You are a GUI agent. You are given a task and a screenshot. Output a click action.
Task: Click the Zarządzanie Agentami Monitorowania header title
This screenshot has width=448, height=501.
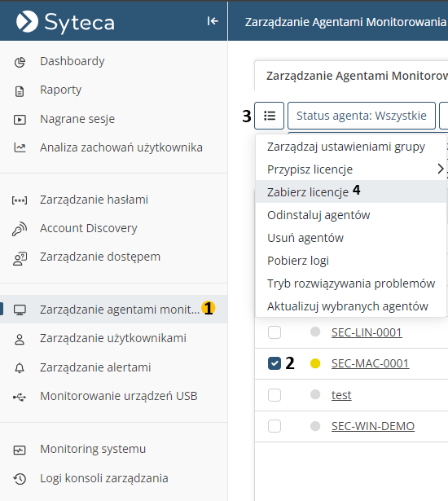click(x=345, y=22)
